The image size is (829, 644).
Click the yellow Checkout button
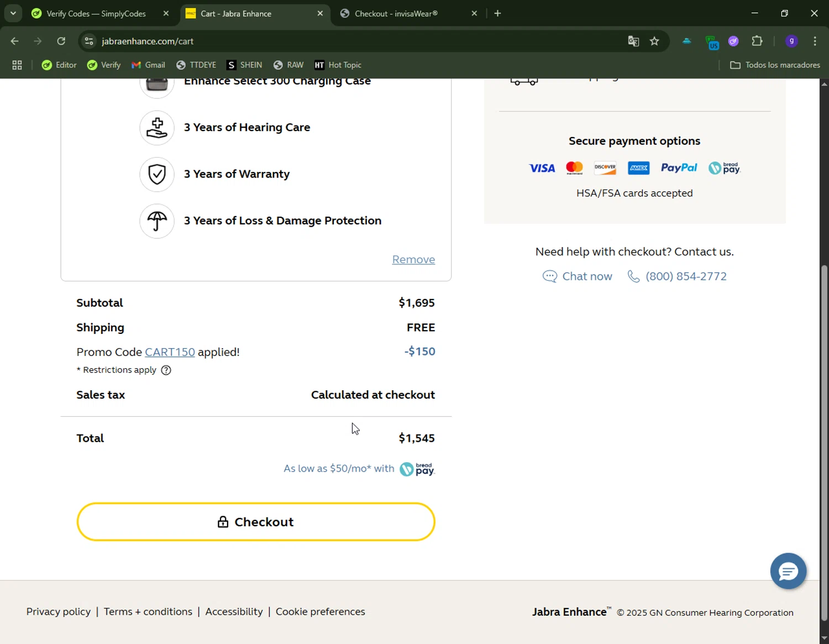click(256, 522)
